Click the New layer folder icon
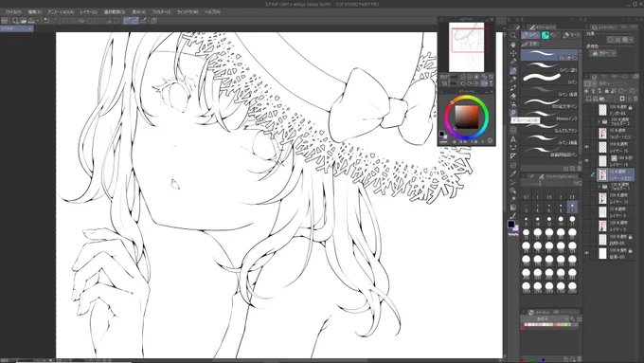This screenshot has width=644, height=363. 601,100
